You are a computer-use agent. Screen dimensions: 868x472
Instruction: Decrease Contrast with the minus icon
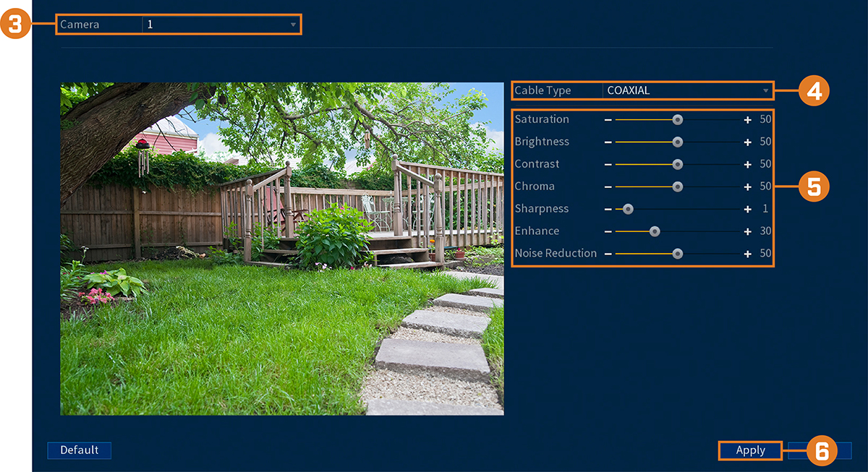pos(608,164)
